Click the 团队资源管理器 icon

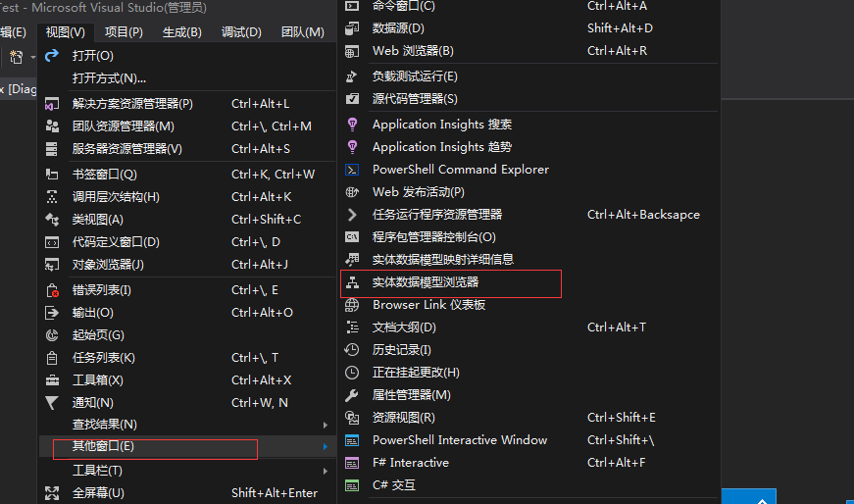point(52,126)
